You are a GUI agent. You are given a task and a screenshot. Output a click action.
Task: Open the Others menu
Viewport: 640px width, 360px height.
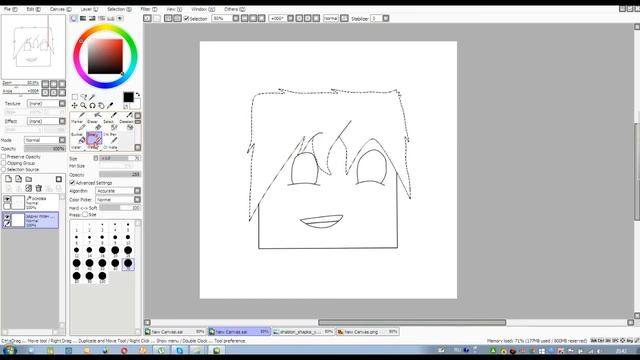tap(234, 9)
